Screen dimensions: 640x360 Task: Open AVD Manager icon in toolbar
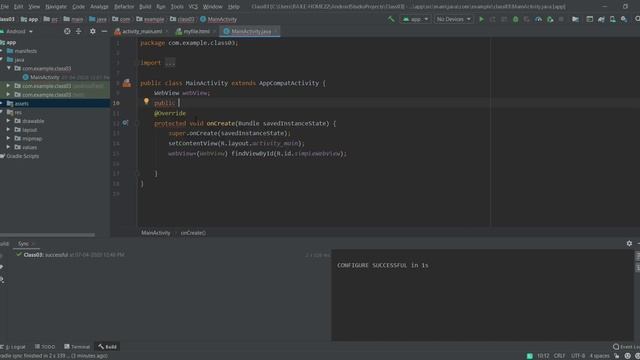tap(613, 19)
